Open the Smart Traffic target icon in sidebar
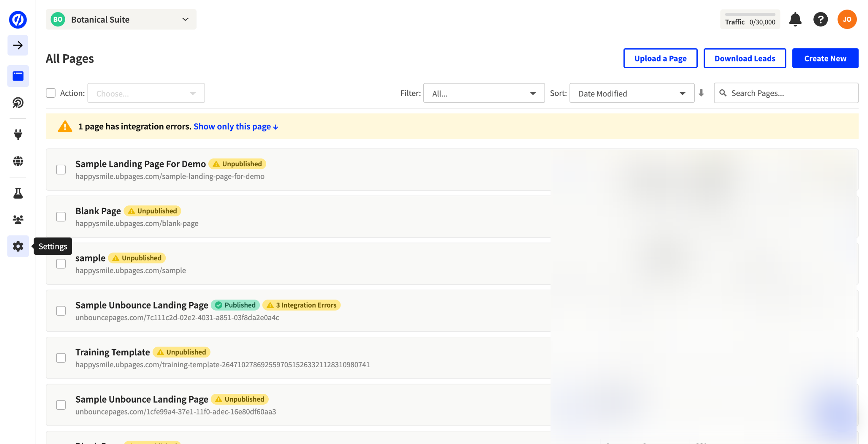The height and width of the screenshot is (444, 868). click(x=18, y=103)
